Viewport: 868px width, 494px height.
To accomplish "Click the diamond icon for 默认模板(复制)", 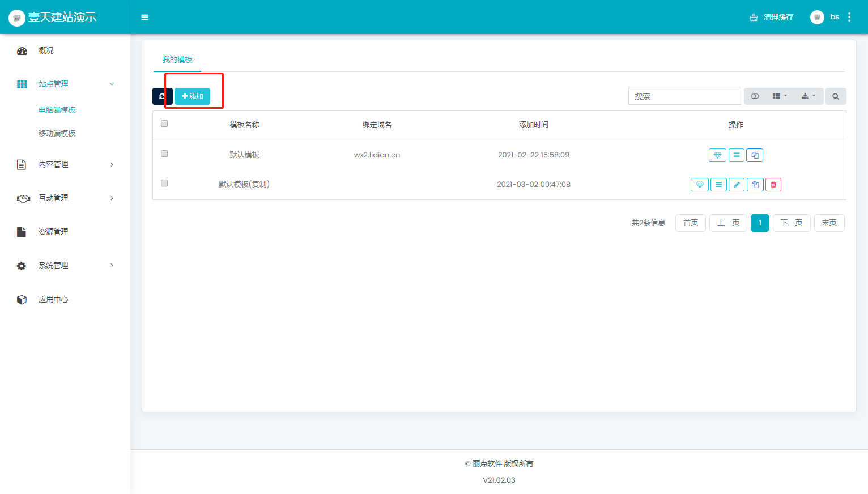I will point(700,185).
